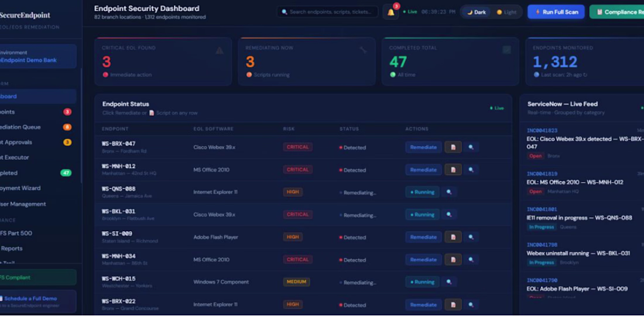This screenshot has height=316, width=644.
Task: Switch to Light theme
Action: [506, 12]
